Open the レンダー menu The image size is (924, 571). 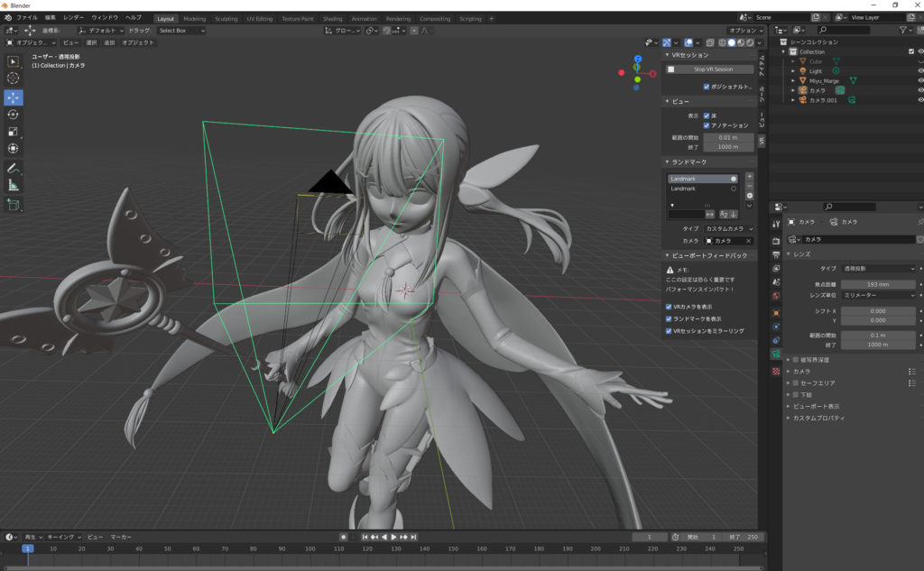point(73,17)
